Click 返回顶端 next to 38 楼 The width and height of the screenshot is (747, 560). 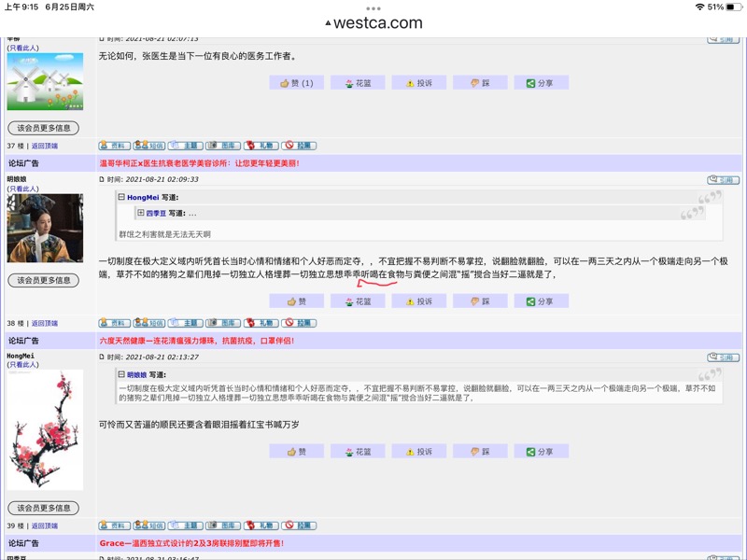coord(45,323)
